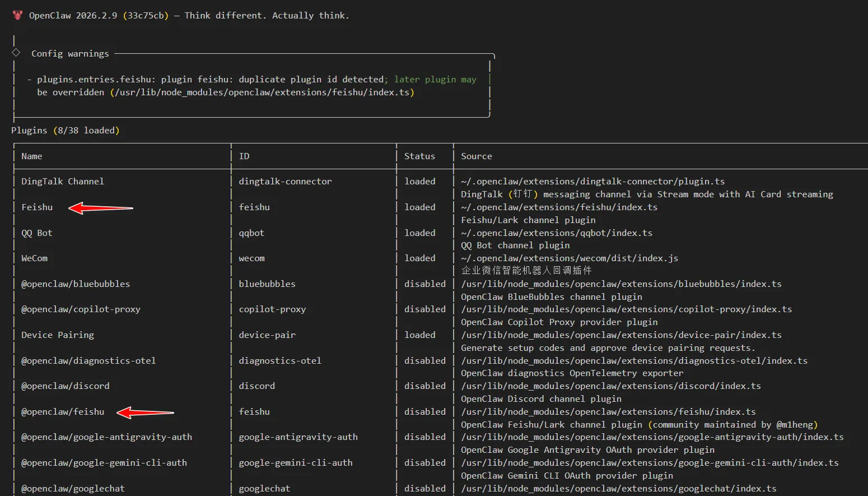Click the Status column header

click(x=419, y=156)
